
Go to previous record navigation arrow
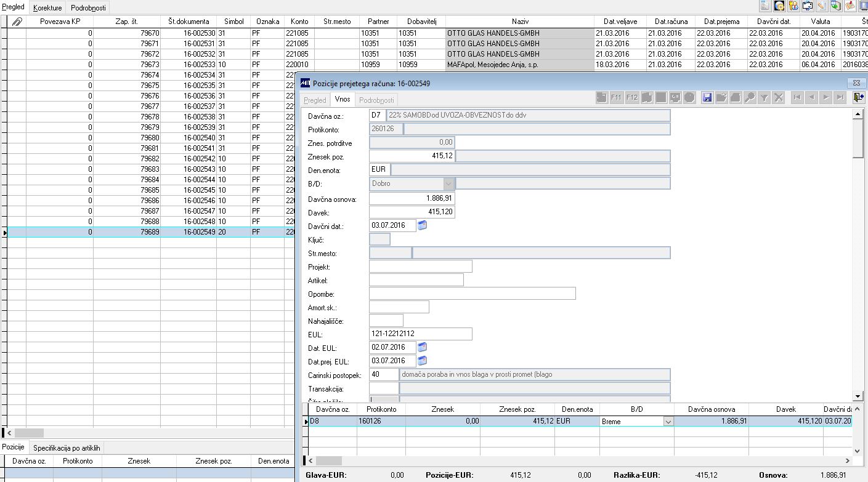point(811,97)
